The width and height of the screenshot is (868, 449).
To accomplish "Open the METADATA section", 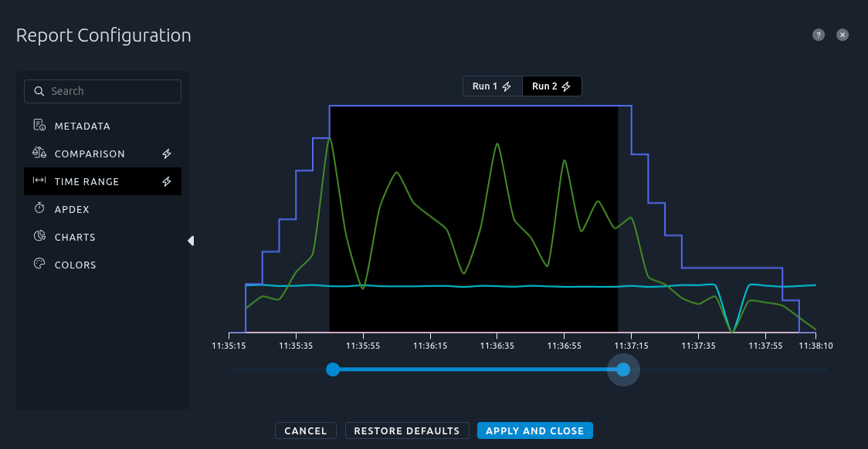I will pyautogui.click(x=103, y=126).
